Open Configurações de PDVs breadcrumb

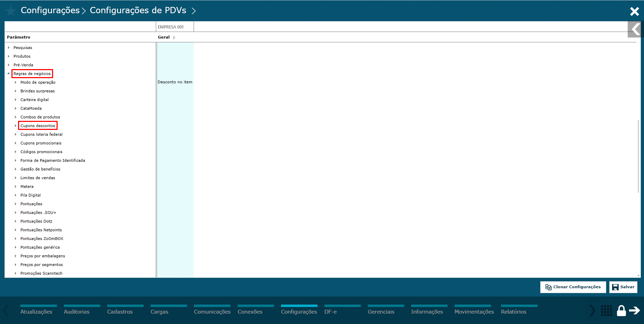(138, 10)
